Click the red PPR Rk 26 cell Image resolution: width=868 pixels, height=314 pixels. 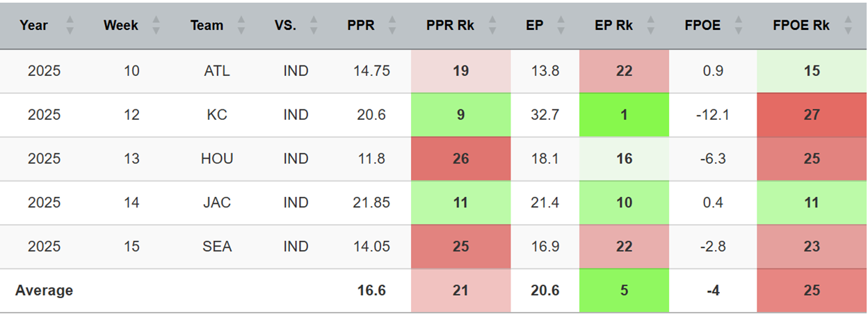click(460, 159)
